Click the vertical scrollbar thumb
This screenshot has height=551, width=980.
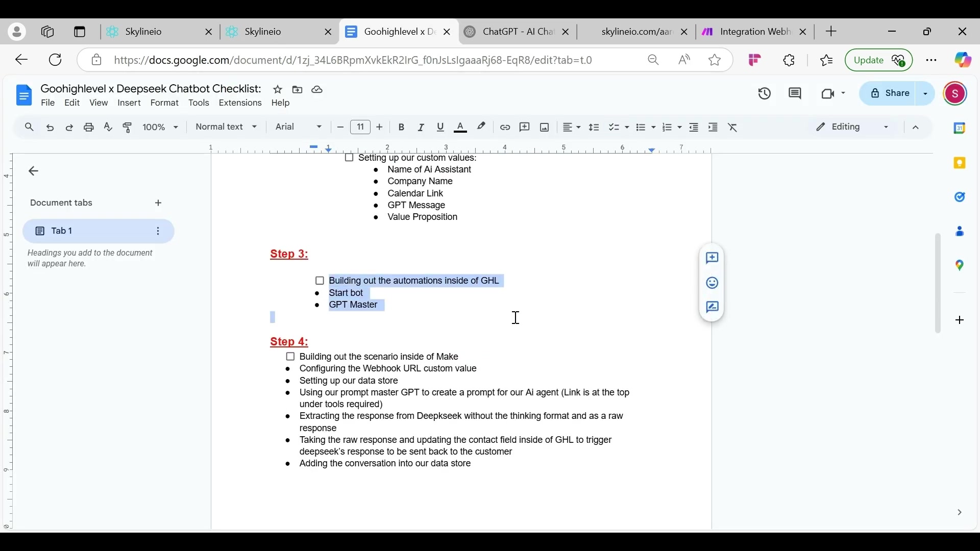[x=938, y=284]
